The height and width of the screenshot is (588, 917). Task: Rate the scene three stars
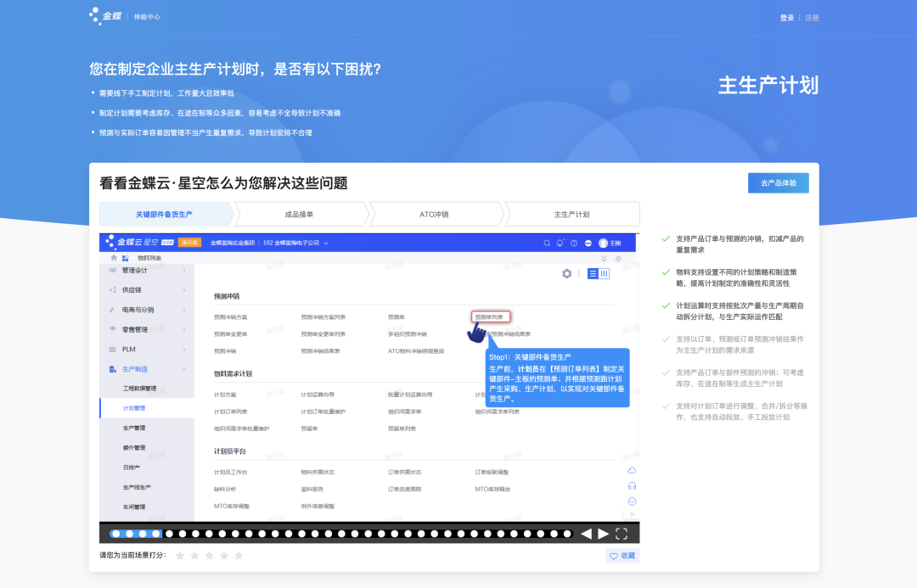click(x=210, y=555)
